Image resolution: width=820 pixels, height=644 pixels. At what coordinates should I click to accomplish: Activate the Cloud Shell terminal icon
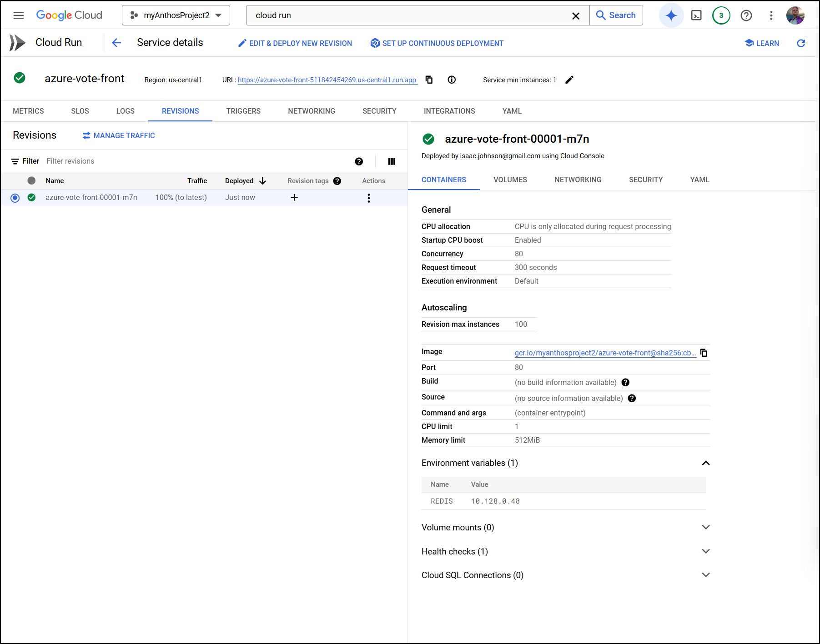[696, 15]
